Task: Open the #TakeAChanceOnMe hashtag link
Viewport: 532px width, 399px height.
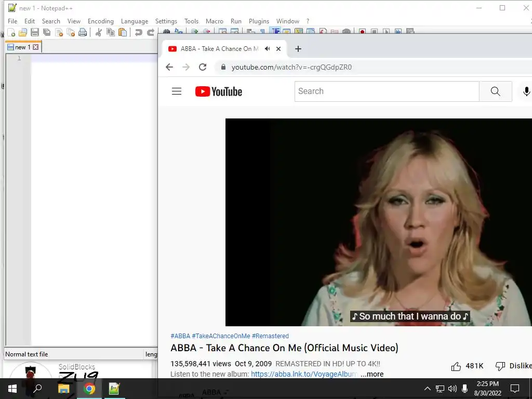Action: pos(221,336)
